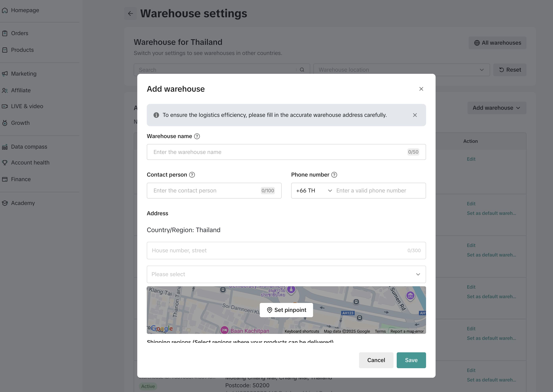Screen dimensions: 553x392
Task: Click the Warehouse name help icon
Action: (x=197, y=136)
